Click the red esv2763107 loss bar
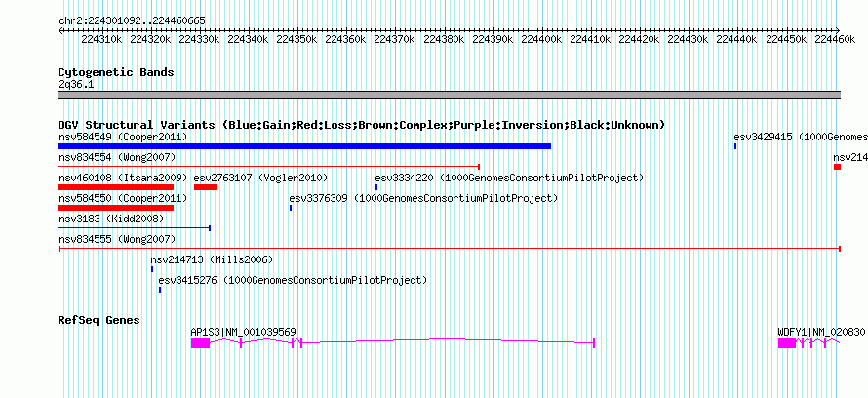 coord(206,187)
